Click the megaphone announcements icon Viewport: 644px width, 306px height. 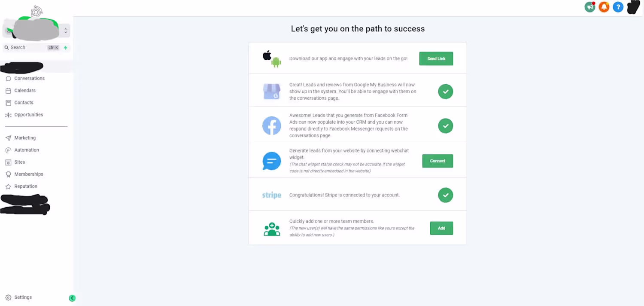tap(590, 7)
